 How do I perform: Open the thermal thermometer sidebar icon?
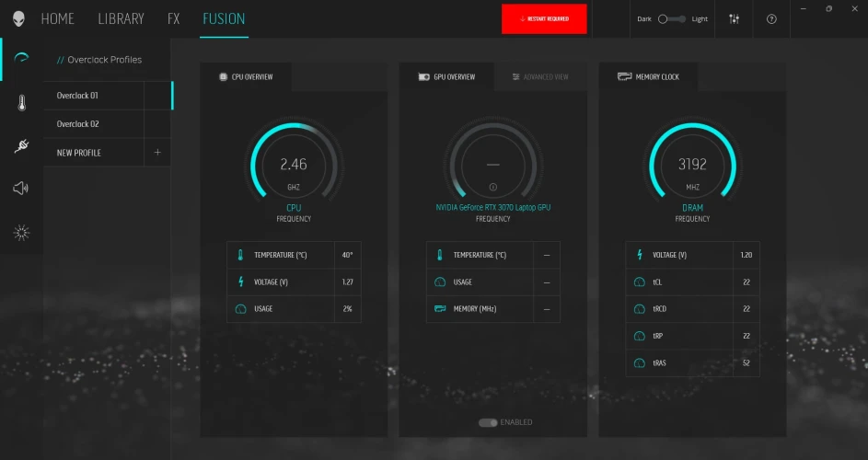coord(20,103)
